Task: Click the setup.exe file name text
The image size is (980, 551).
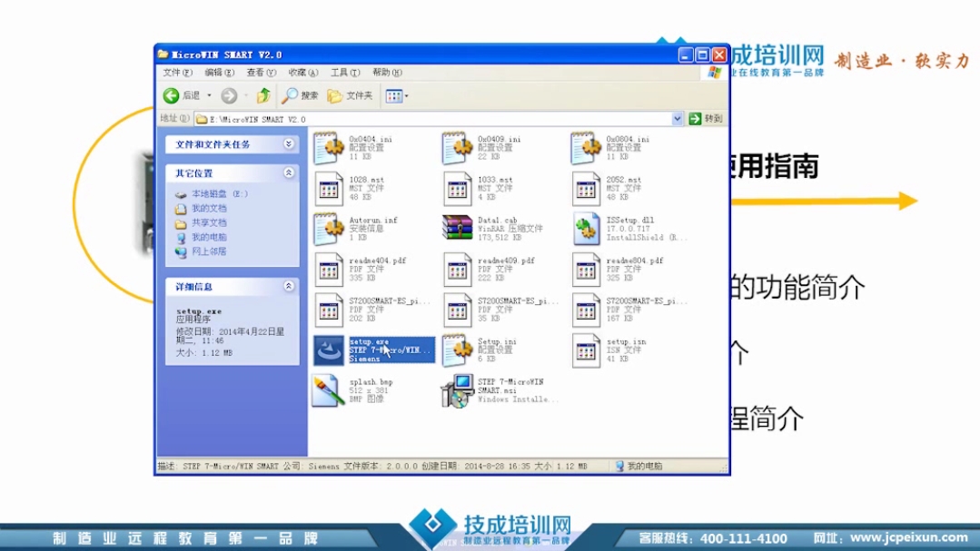Action: pos(369,341)
